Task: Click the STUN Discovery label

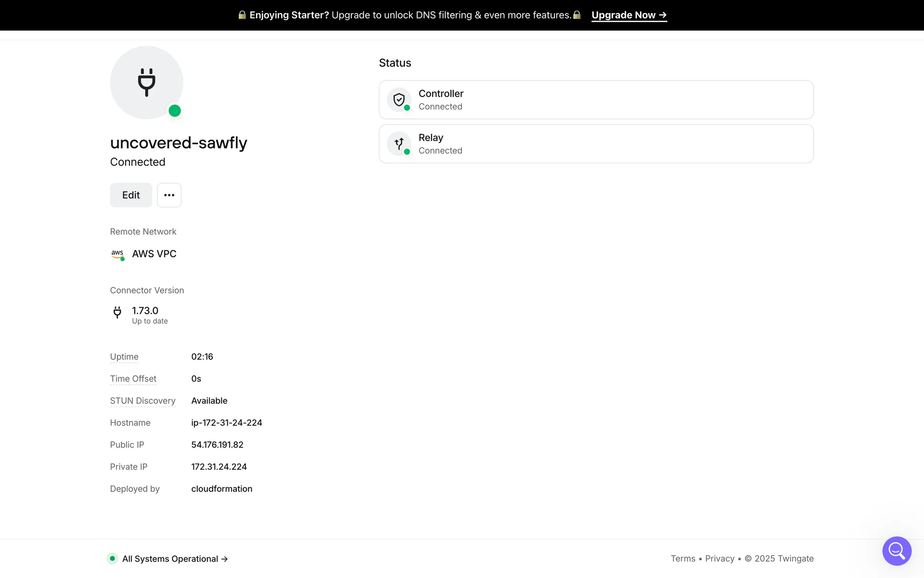Action: coord(142,401)
